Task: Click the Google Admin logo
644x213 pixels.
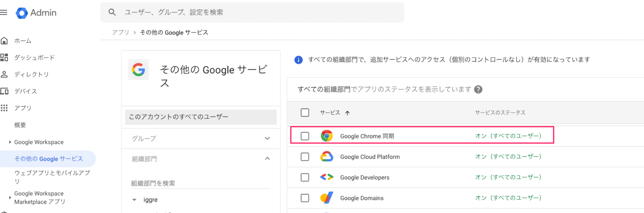Action: 36,13
